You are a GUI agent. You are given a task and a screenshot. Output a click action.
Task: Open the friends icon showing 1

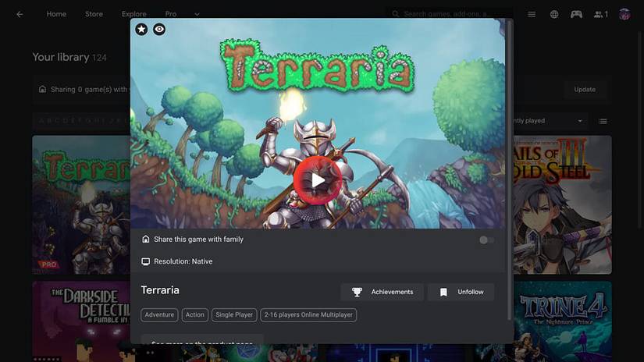[601, 14]
